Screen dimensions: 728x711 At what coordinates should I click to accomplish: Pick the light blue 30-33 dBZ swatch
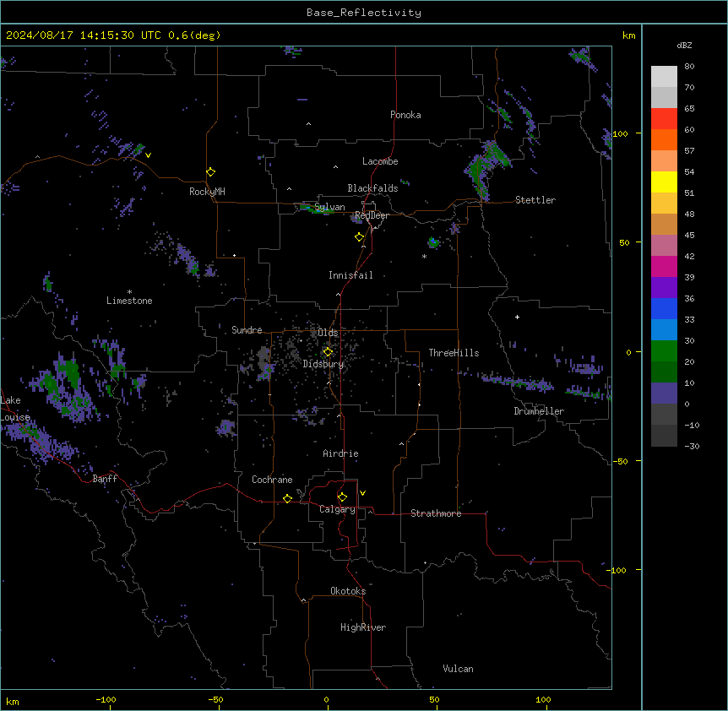pos(664,330)
